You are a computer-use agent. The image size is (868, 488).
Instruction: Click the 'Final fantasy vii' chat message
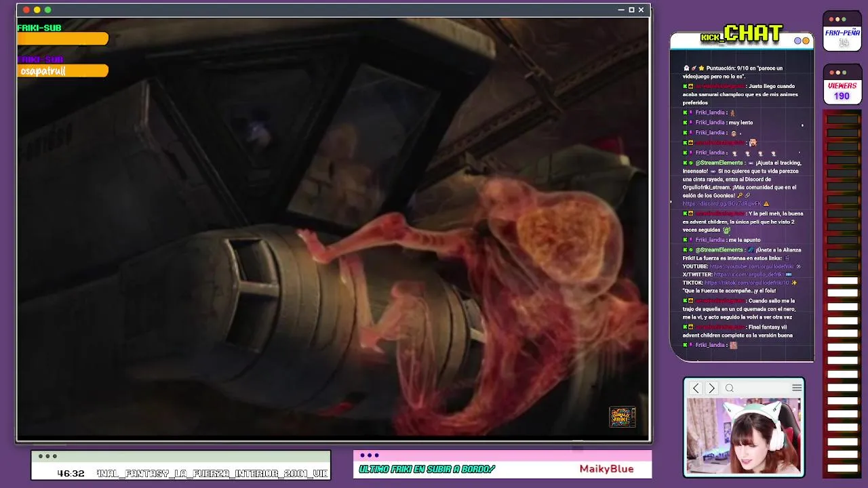738,331
